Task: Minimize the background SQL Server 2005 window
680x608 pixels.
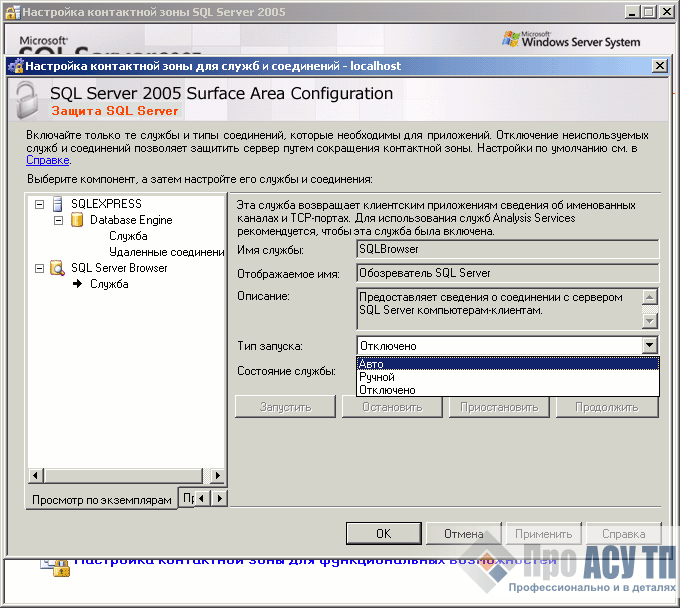Action: coord(632,12)
